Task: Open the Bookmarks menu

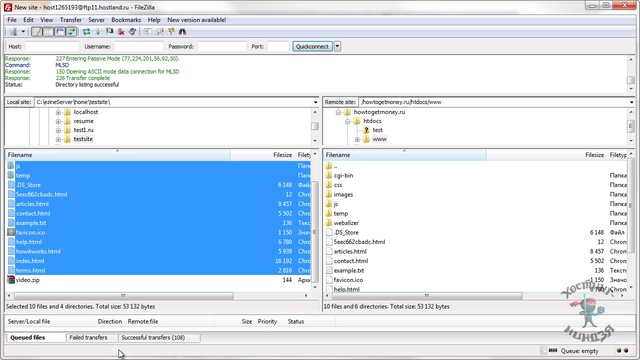Action: click(x=126, y=20)
